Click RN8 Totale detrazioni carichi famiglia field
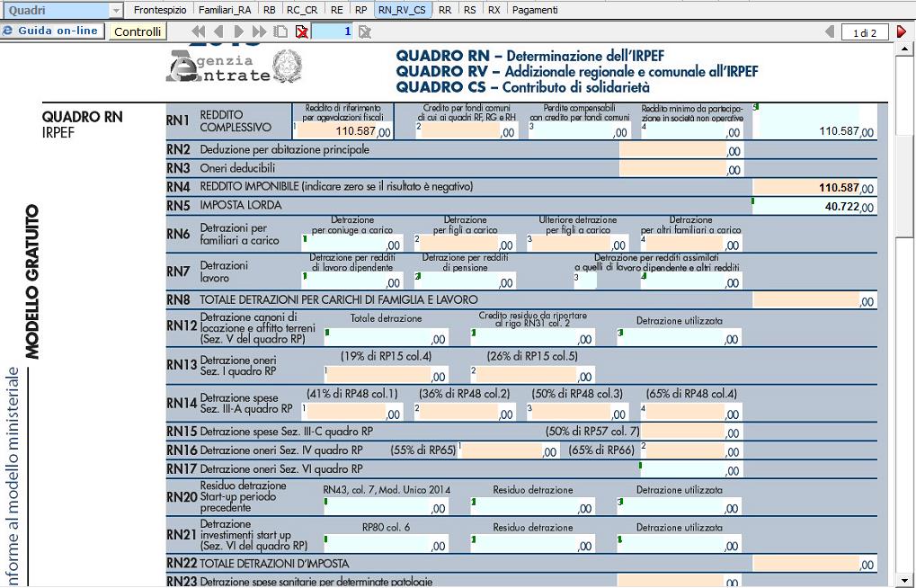 coord(814,300)
